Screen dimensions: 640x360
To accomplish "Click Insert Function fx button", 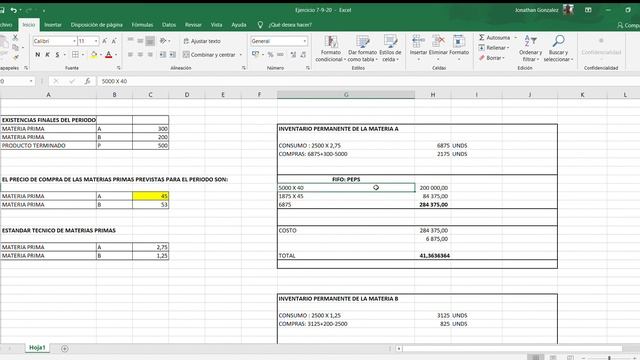I will point(87,81).
